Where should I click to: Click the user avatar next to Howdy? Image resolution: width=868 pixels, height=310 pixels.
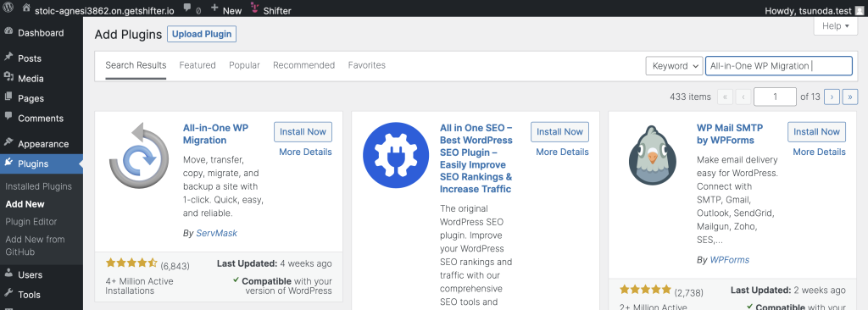pos(859,10)
